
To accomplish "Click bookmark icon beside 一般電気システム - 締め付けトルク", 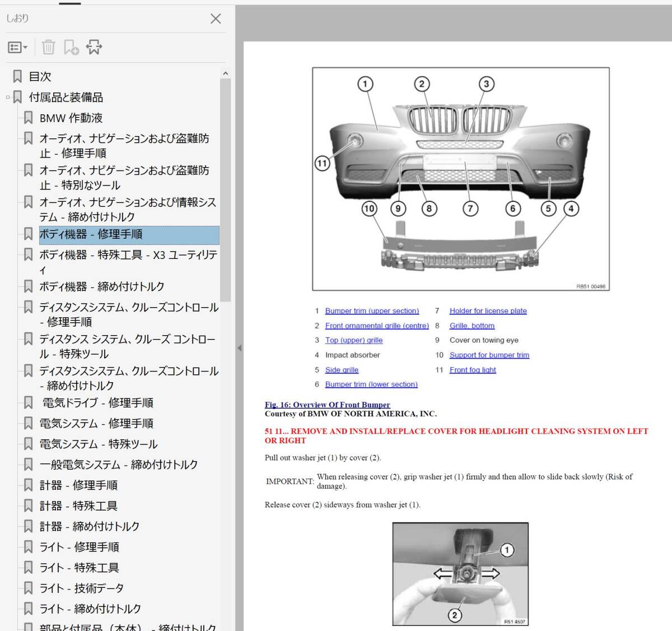I will tap(28, 465).
